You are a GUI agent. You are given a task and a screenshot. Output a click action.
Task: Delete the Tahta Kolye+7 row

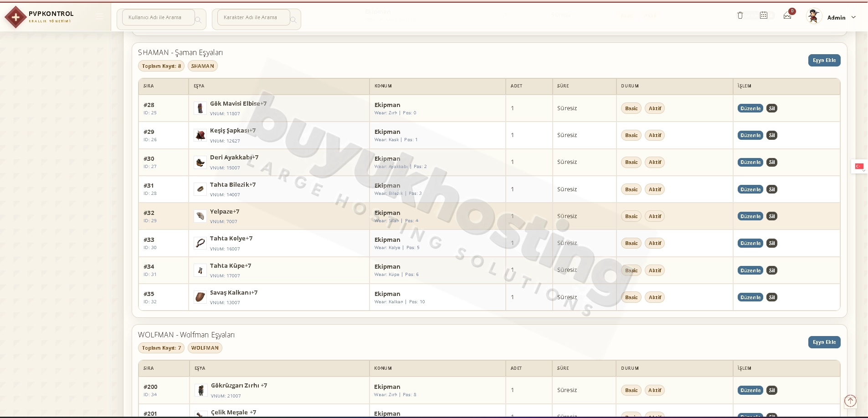(772, 243)
